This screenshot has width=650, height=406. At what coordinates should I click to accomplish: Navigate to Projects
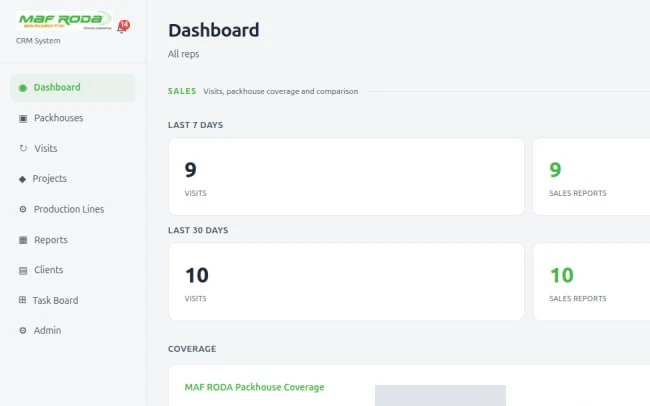[73, 179]
